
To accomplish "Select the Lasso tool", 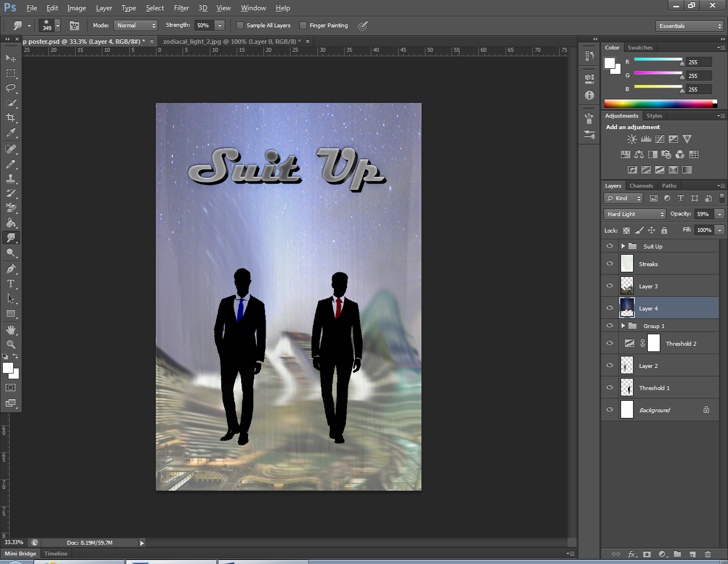I will click(x=11, y=88).
